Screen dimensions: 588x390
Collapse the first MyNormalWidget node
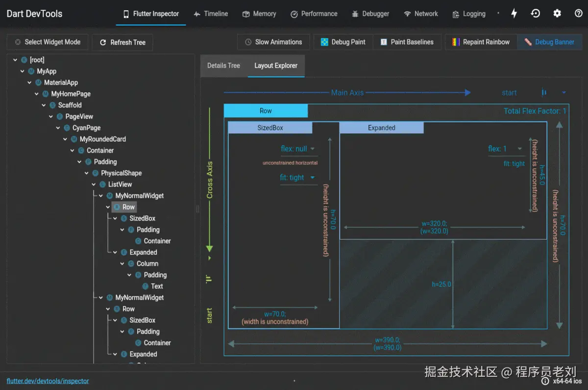coord(100,196)
